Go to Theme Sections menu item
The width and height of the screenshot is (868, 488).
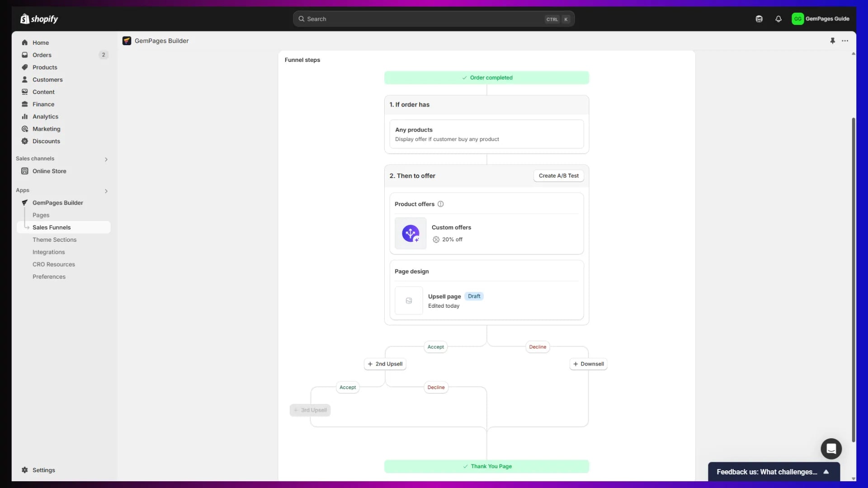coord(54,240)
